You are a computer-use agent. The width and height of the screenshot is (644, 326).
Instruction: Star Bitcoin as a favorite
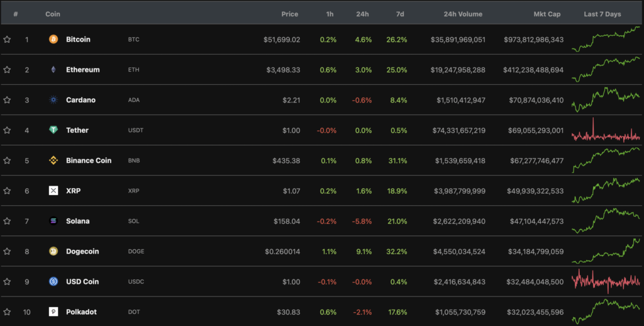(7, 40)
